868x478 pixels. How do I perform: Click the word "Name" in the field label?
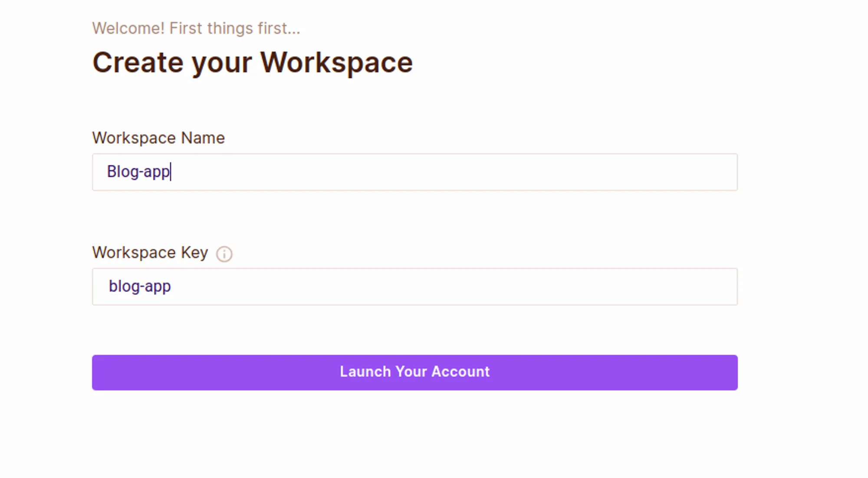[203, 138]
